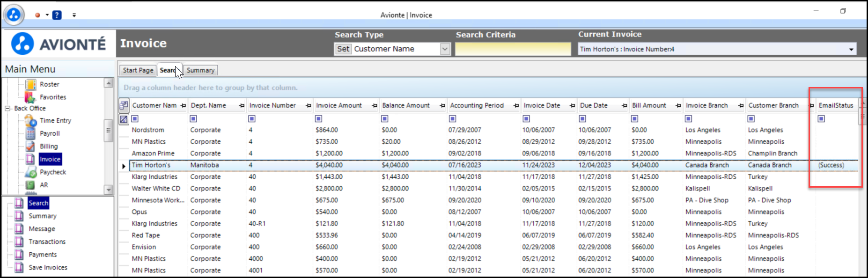Toggle the Accounting Period filter operator box
Image resolution: width=868 pixels, height=278 pixels.
452,119
